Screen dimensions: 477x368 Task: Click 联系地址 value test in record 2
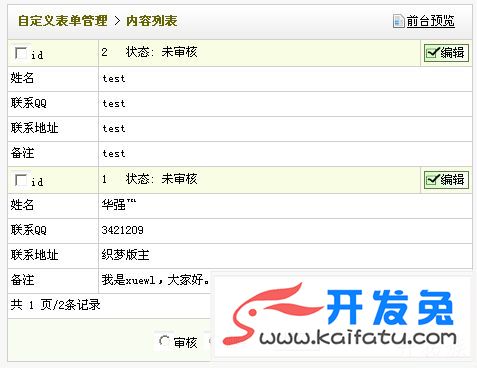[x=114, y=129]
